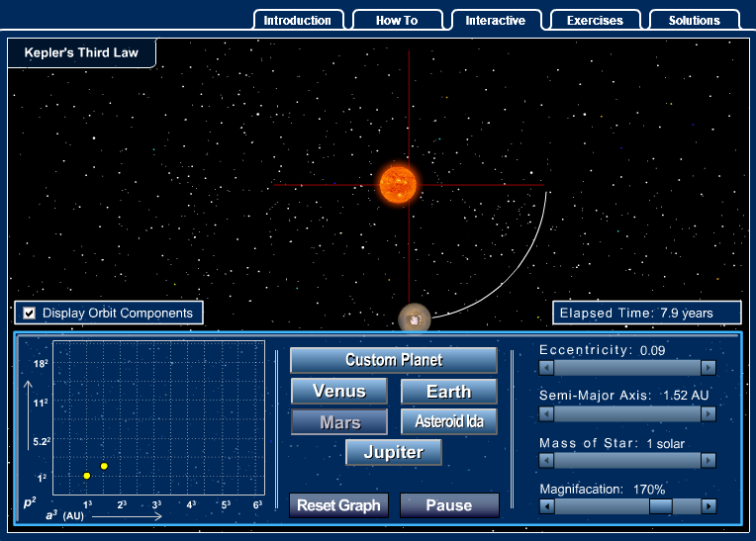756x541 pixels.
Task: Click the Mass of Star slider track
Action: (x=627, y=461)
